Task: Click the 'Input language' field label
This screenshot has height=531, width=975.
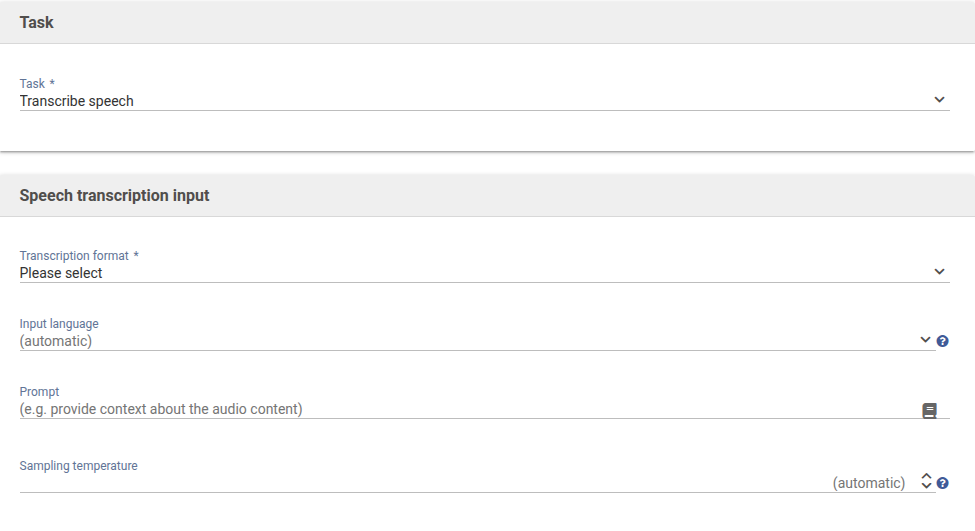Action: tap(59, 324)
